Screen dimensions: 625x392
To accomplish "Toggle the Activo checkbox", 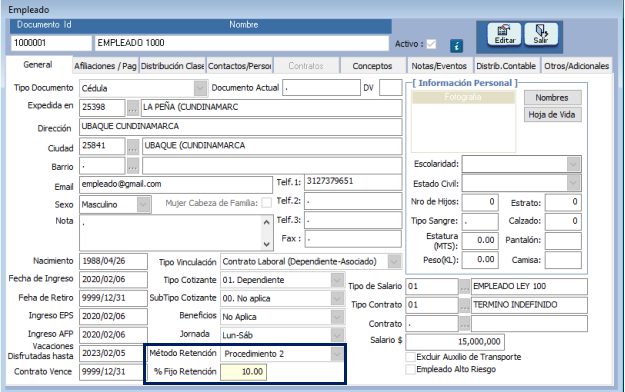I will tap(431, 44).
